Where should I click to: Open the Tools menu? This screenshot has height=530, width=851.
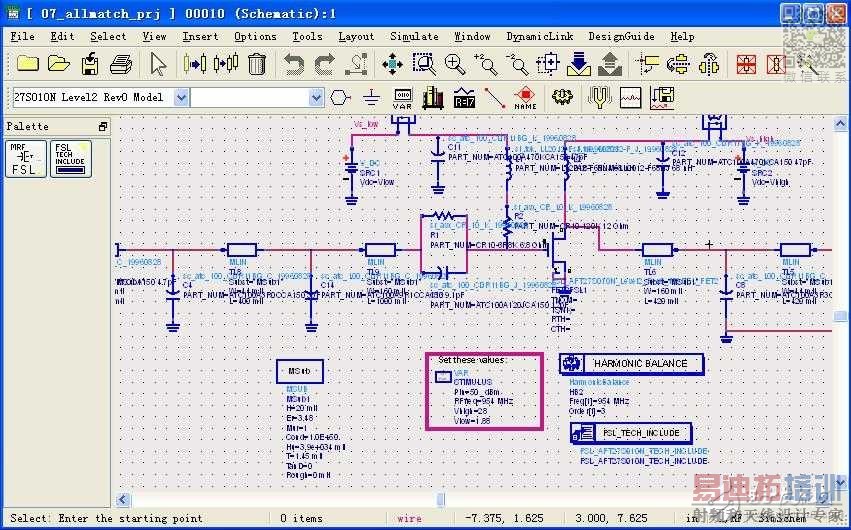coord(307,36)
